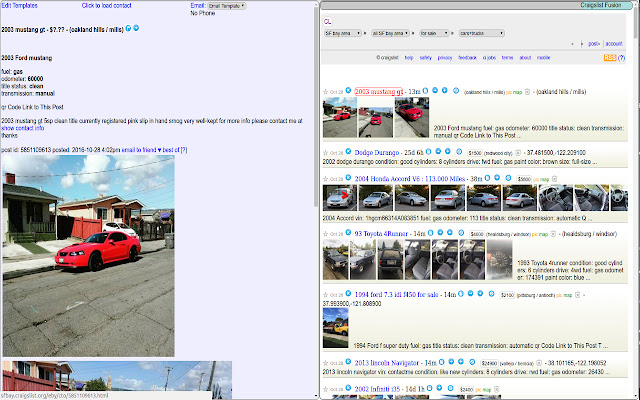The image size is (640, 400).
Task: Click the CL craigslist logo icon
Action: click(x=327, y=22)
